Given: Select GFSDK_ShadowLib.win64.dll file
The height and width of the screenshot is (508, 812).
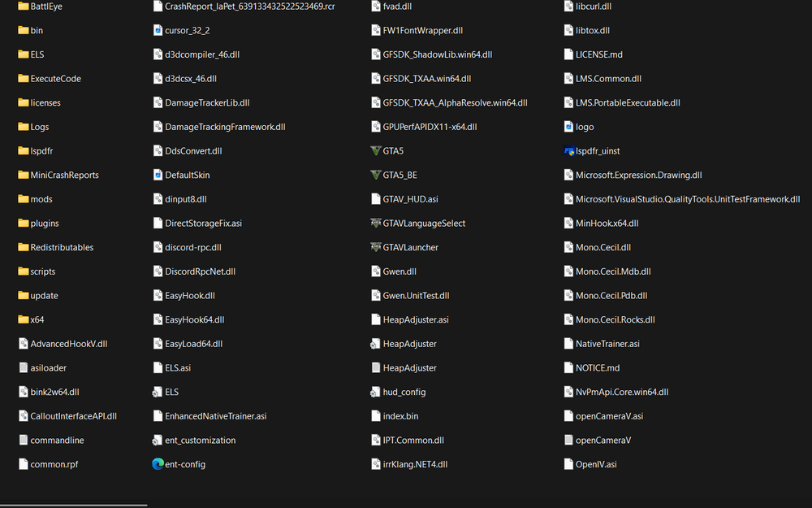Looking at the screenshot, I should (x=432, y=54).
